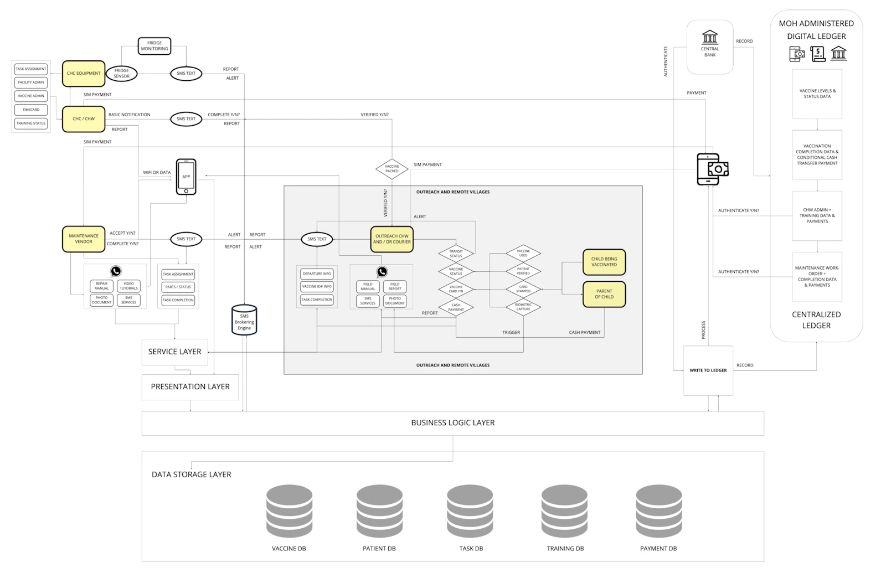Screen dimensions: 886x588
Task: Select the Write to Ledger box
Action: 708,370
